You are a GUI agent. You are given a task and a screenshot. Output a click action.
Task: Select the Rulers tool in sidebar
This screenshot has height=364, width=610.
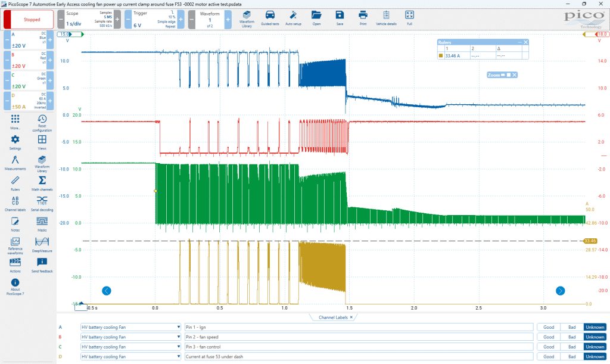click(x=15, y=183)
